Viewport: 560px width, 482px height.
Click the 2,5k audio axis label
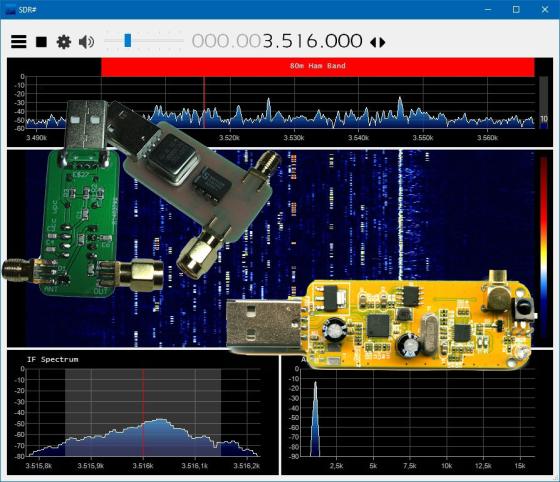click(336, 466)
